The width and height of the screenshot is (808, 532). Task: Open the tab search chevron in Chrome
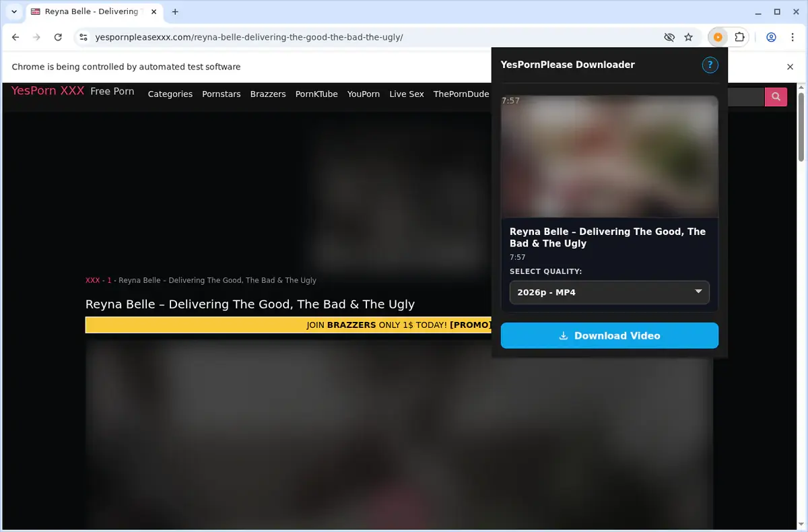[x=14, y=11]
